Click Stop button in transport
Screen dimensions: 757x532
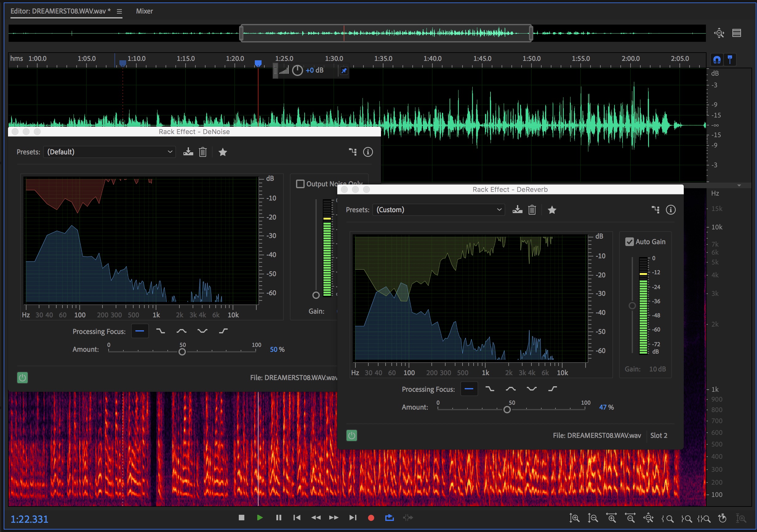tap(241, 518)
